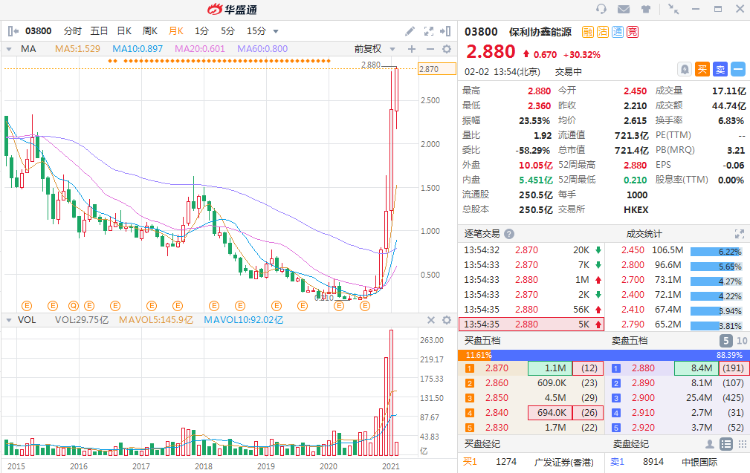Click the blue Sell button icon
The image size is (750, 473).
pyautogui.click(x=720, y=69)
